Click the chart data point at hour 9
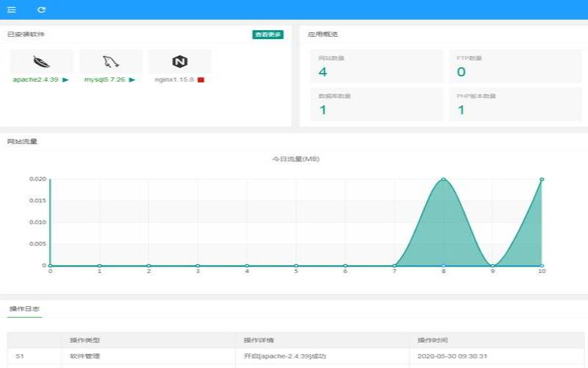This screenshot has width=588, height=368. pos(492,266)
